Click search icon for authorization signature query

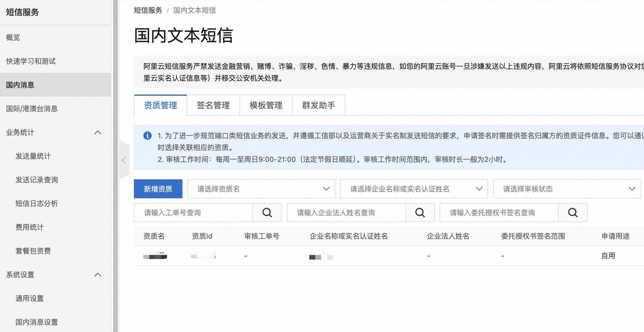(573, 213)
